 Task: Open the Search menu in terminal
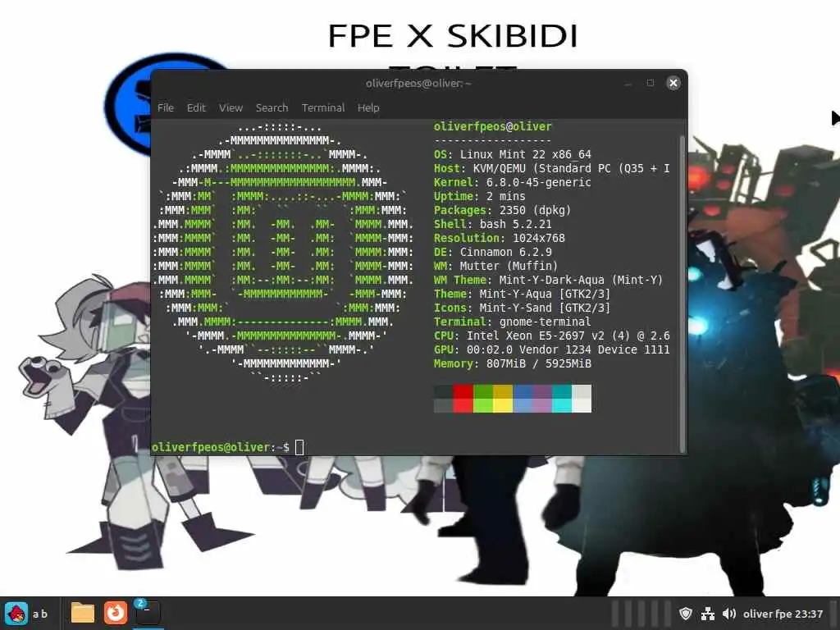pyautogui.click(x=272, y=107)
